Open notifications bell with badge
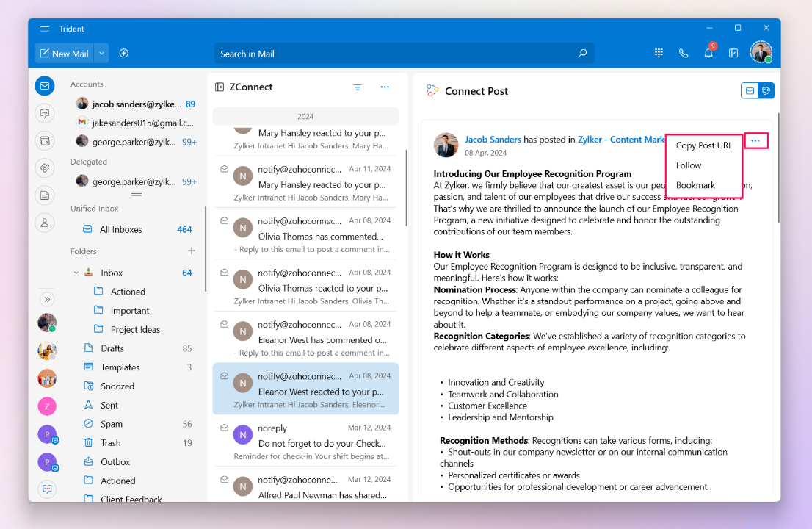Image resolution: width=812 pixels, height=529 pixels. [x=708, y=52]
